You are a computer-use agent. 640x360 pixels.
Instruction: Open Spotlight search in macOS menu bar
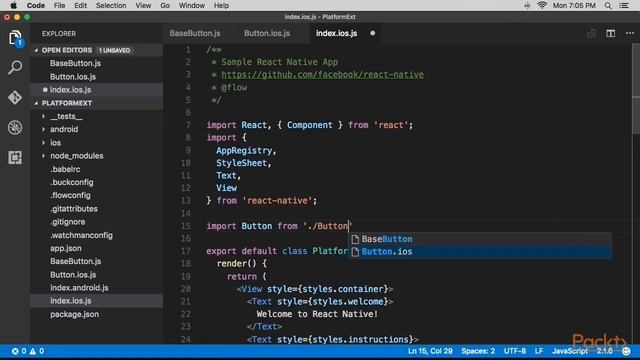click(608, 5)
